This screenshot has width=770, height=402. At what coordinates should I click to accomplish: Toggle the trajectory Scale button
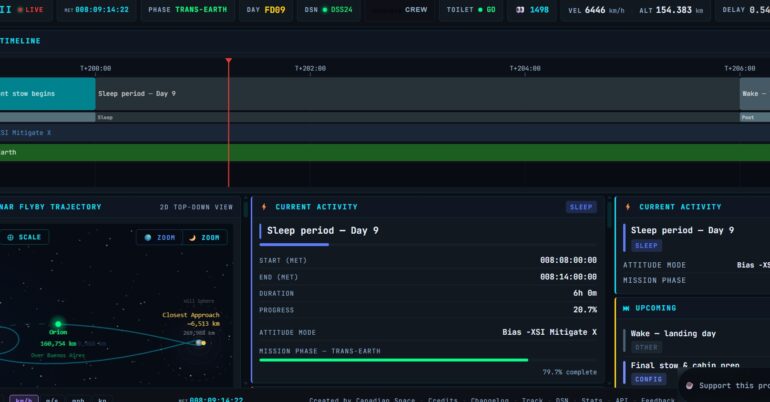pyautogui.click(x=23, y=238)
